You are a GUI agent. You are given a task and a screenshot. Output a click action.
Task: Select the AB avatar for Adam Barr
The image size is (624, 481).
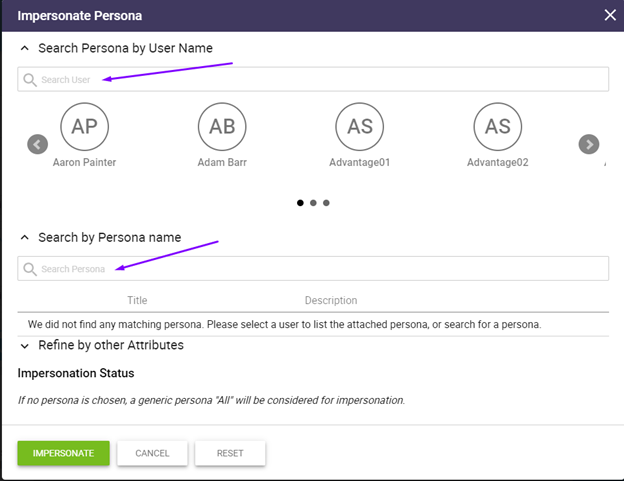[x=222, y=127]
